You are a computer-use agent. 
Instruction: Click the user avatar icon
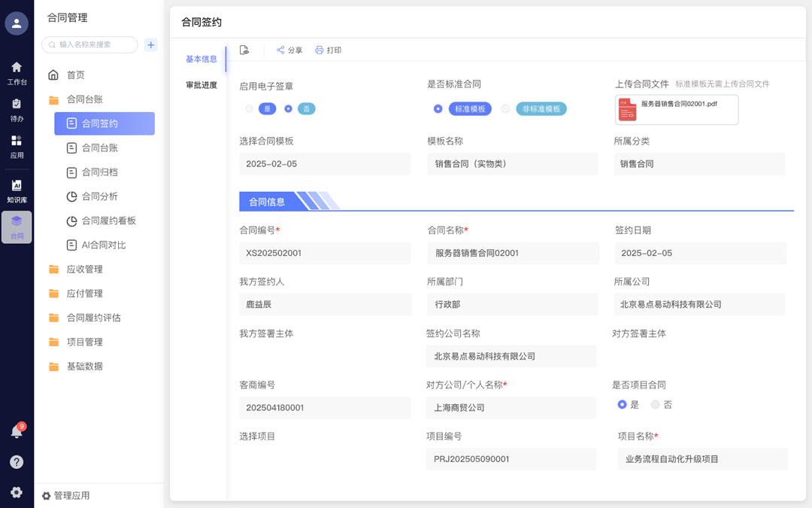(17, 23)
